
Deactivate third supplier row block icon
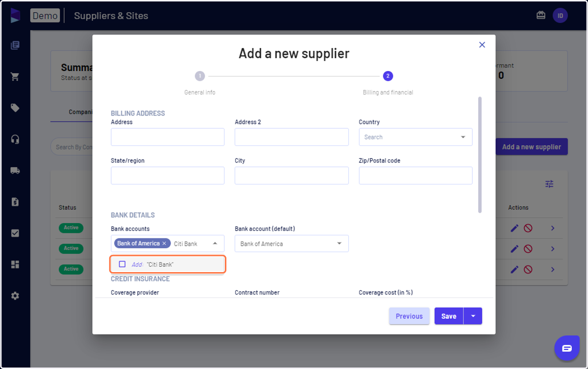pos(528,269)
